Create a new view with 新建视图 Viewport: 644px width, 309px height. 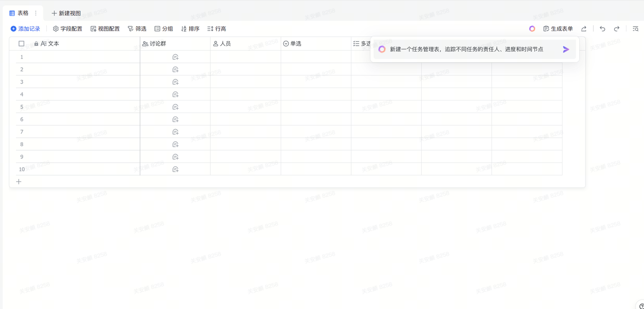(66, 13)
